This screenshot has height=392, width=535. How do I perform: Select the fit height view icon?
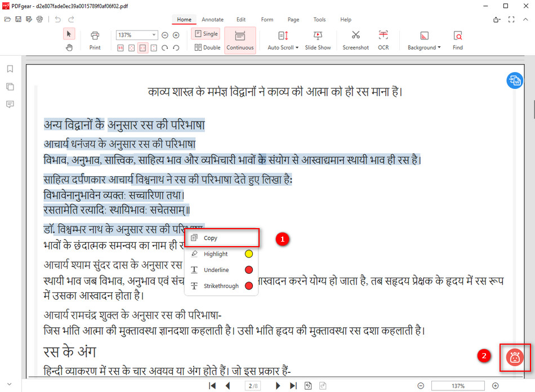pyautogui.click(x=154, y=48)
